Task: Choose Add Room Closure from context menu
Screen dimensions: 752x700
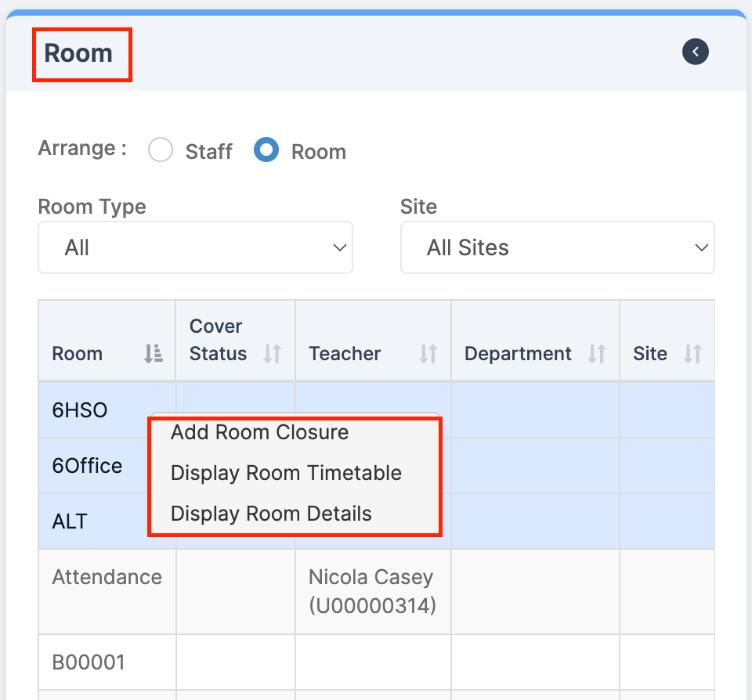Action: point(260,432)
